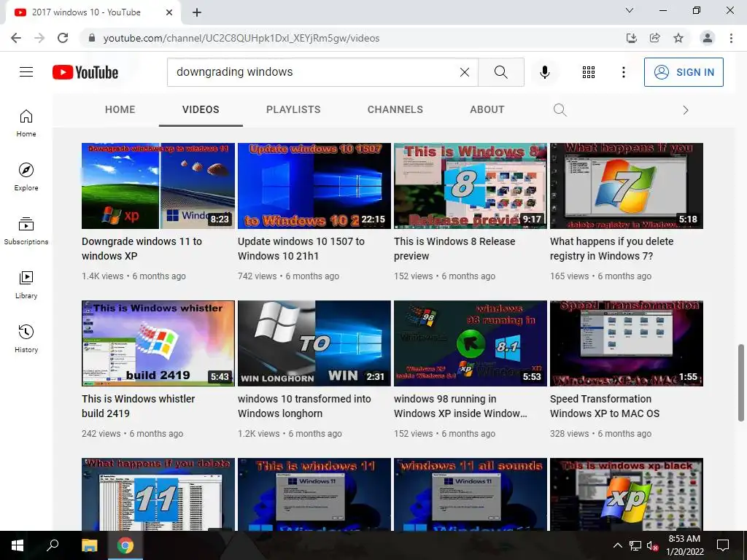Open 'Downgrade windows 11 to windows XP' title
The width and height of the screenshot is (747, 560).
[142, 249]
